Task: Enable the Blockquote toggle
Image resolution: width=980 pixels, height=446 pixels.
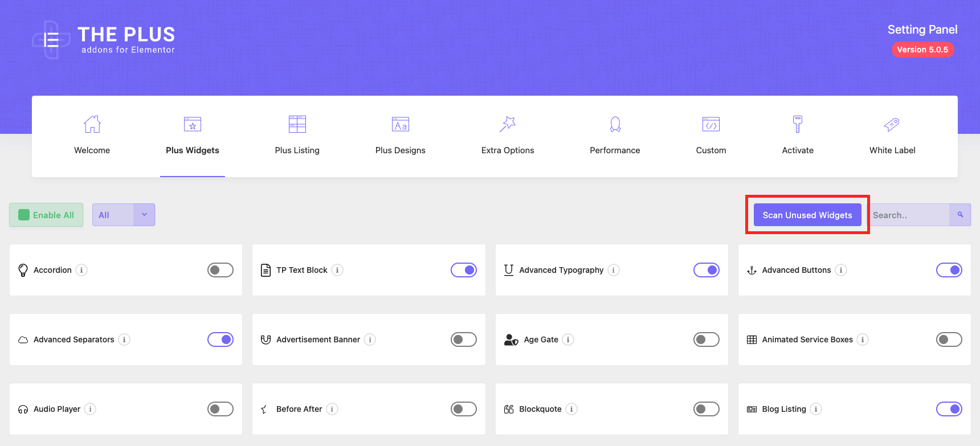Action: coord(707,409)
